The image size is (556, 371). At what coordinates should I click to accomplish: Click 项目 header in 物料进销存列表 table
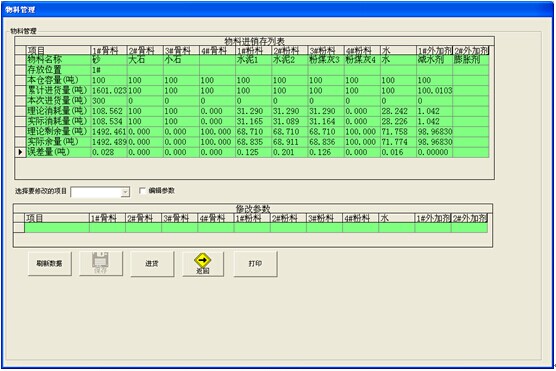[x=58, y=50]
